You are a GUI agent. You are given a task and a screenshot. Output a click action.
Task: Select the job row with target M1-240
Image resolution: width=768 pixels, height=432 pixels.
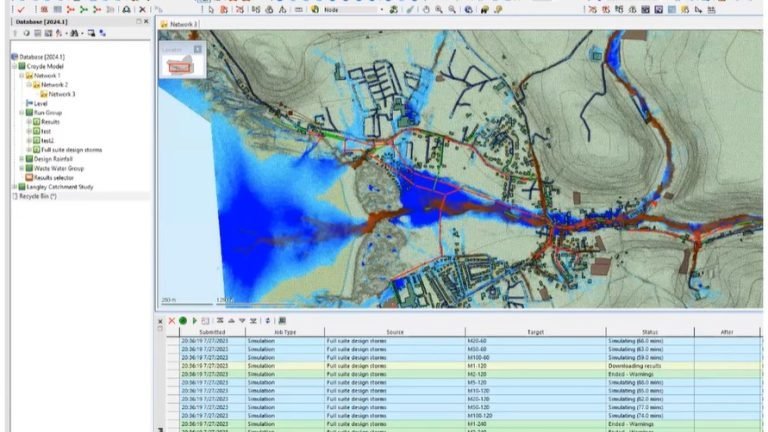pos(464,424)
